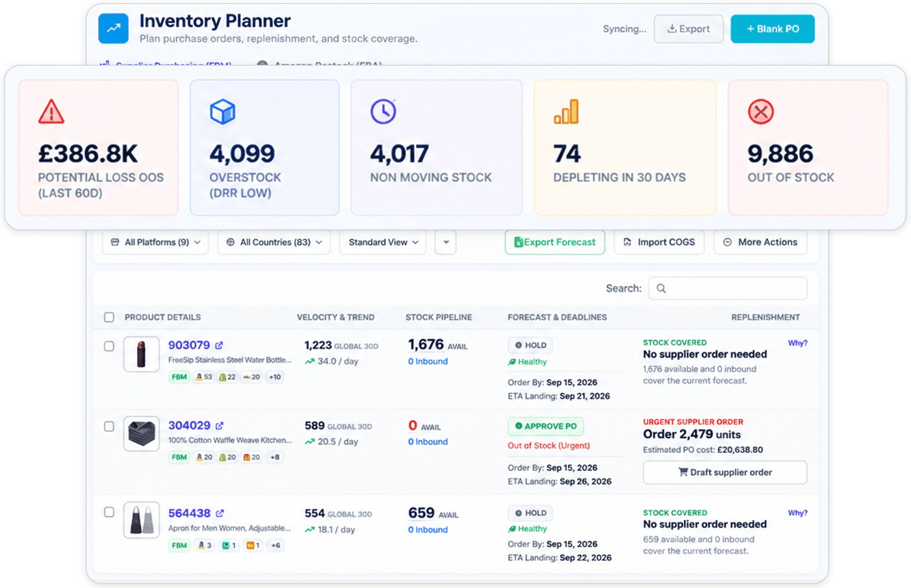Viewport: 911px width, 588px height.
Task: Sort by Stock Pipeline column header
Action: pyautogui.click(x=439, y=317)
